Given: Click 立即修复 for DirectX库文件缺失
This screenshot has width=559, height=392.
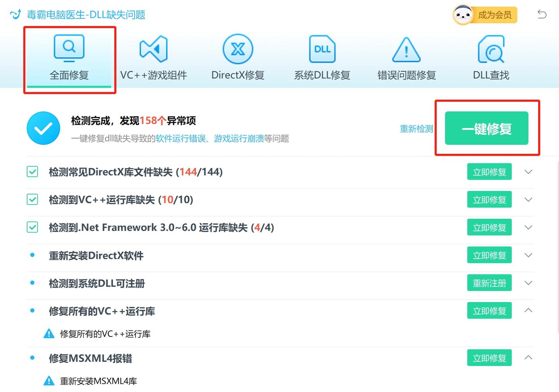Looking at the screenshot, I should pyautogui.click(x=489, y=172).
